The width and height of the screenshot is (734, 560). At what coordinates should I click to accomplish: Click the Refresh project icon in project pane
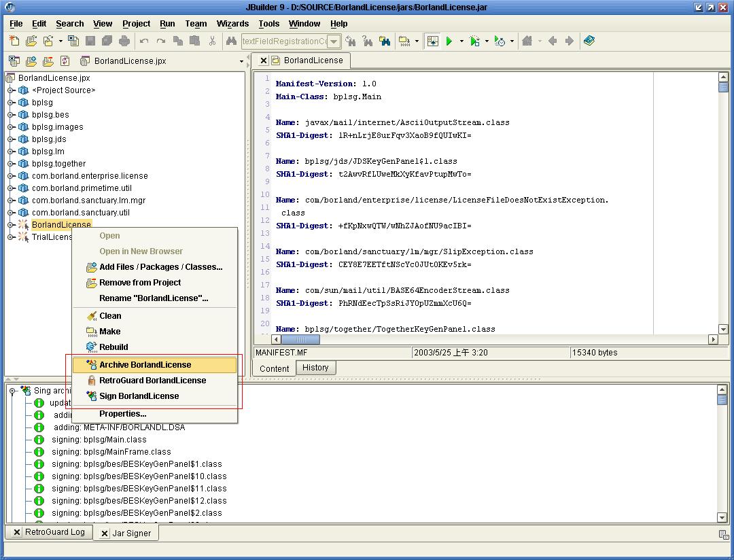(65, 61)
